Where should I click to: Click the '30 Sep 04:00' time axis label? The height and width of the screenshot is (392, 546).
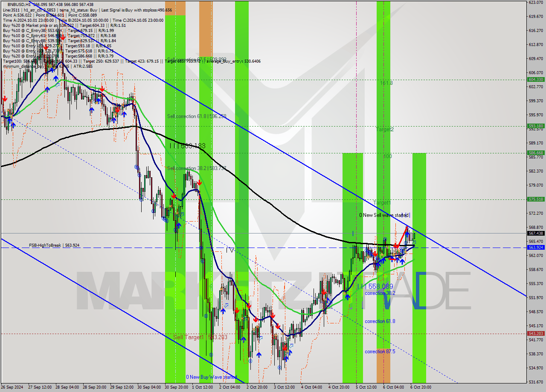tap(149, 387)
